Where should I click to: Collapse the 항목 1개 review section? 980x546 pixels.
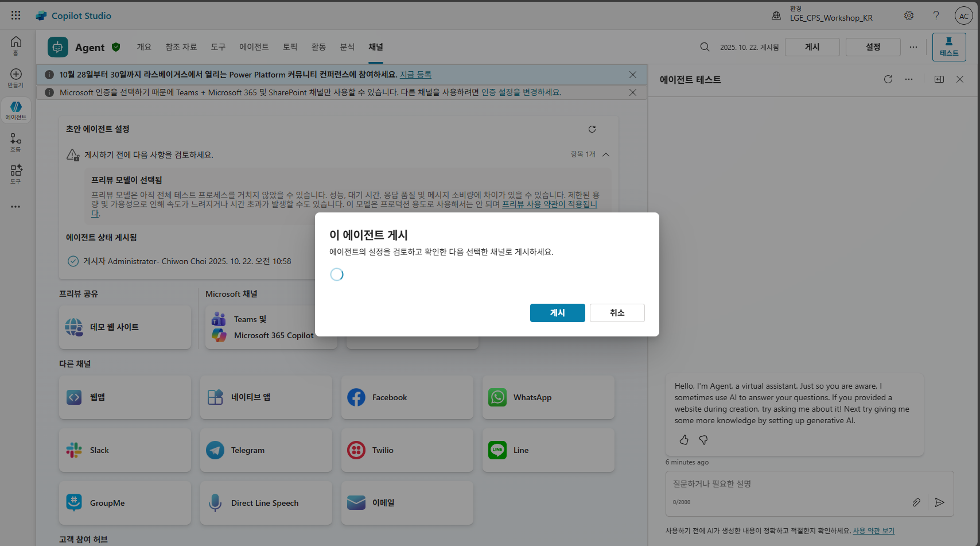coord(606,154)
